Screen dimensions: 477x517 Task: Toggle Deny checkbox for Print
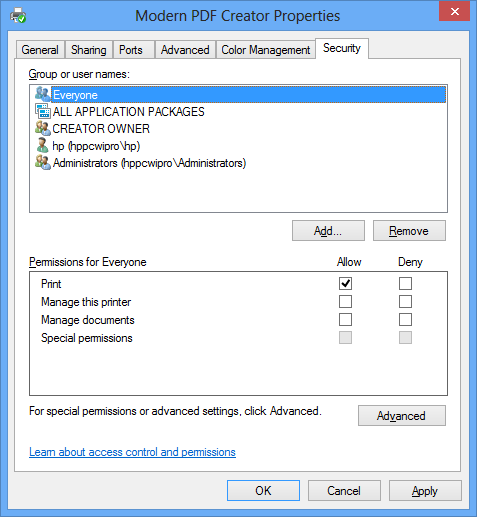pyautogui.click(x=405, y=284)
